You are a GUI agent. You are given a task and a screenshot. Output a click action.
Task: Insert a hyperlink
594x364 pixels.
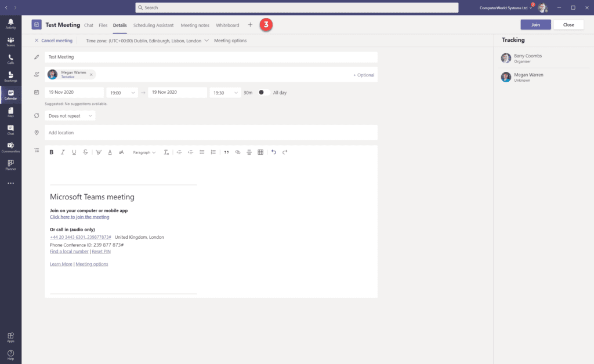point(238,152)
